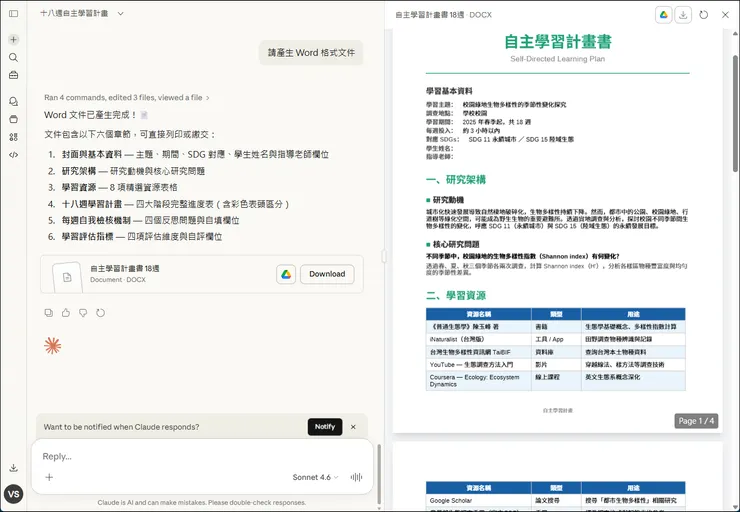Open the Sonnet 4.6 model selector
This screenshot has width=740, height=512.
click(315, 477)
